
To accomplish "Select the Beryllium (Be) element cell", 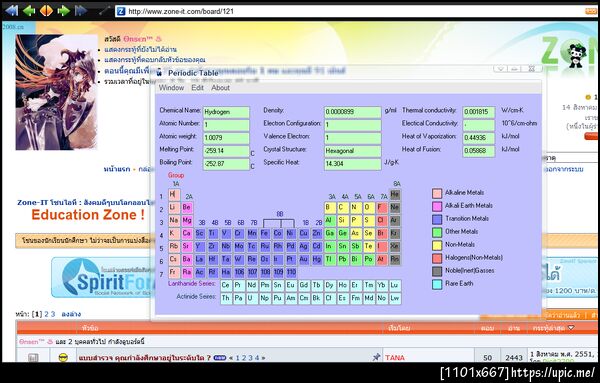I will [187, 207].
